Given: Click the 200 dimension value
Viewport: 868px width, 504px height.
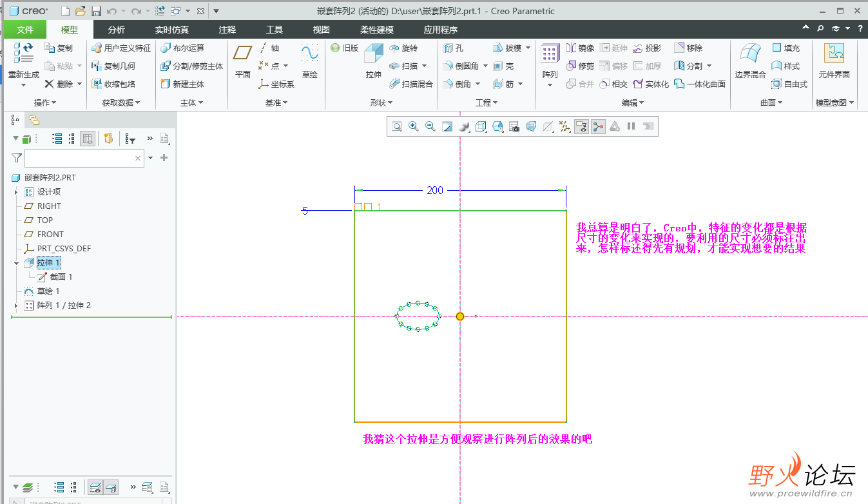Looking at the screenshot, I should tap(435, 190).
